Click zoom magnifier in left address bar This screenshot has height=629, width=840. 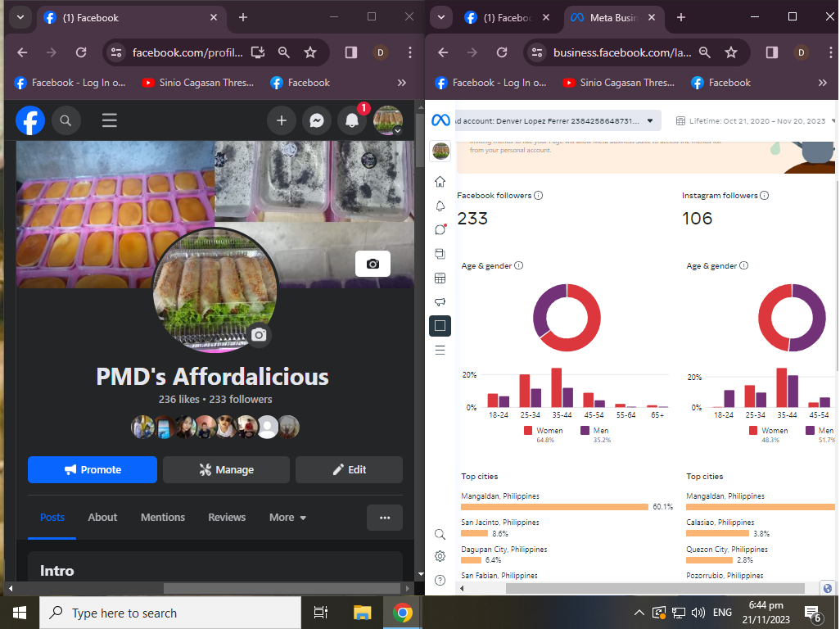coord(284,52)
